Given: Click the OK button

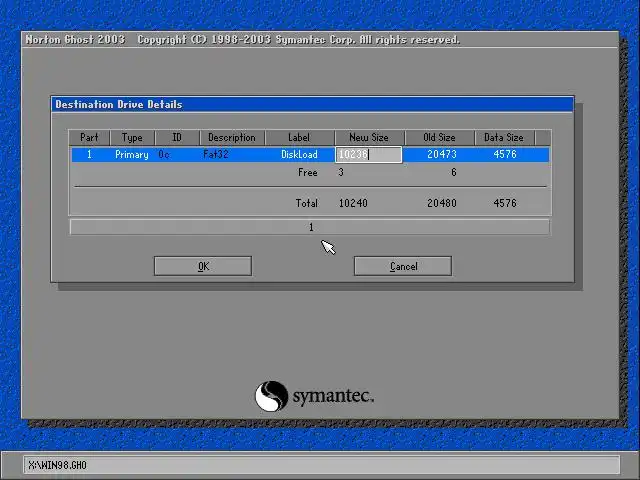Looking at the screenshot, I should click(x=203, y=266).
